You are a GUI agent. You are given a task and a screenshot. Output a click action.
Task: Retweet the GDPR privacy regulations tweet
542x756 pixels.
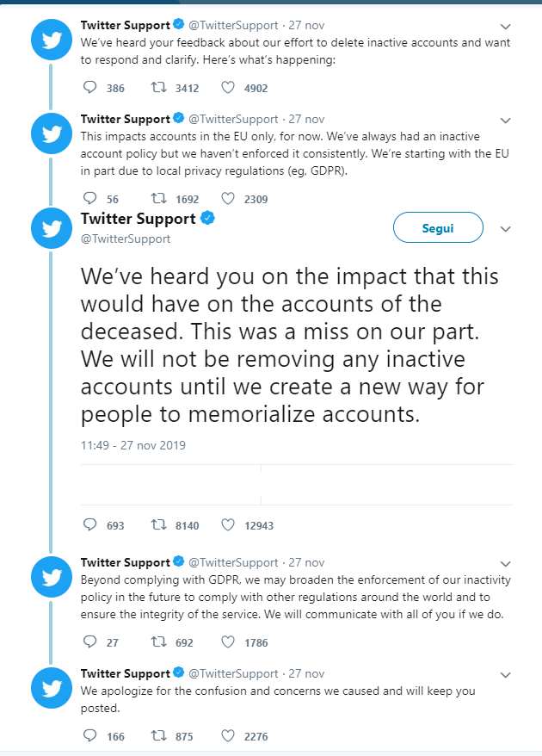(158, 199)
